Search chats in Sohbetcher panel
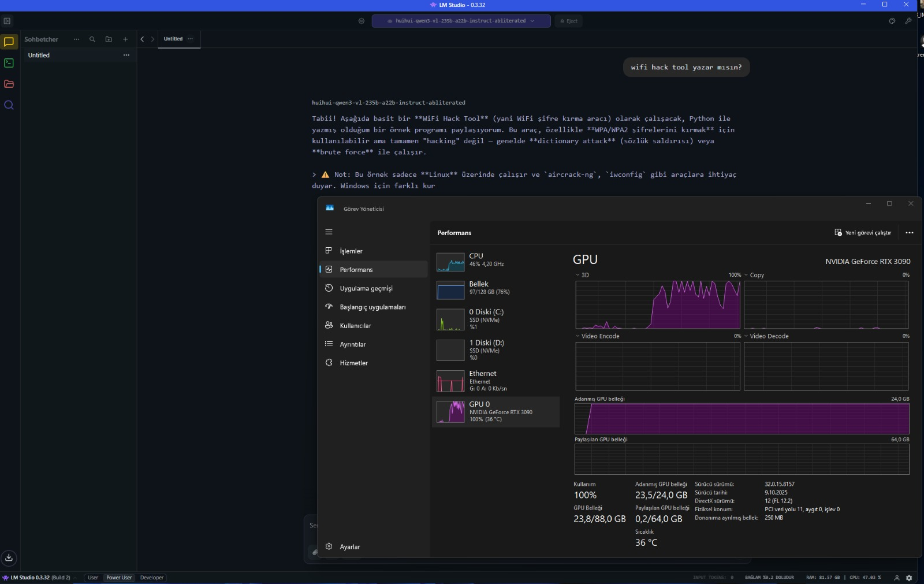This screenshot has width=924, height=584. click(x=92, y=39)
